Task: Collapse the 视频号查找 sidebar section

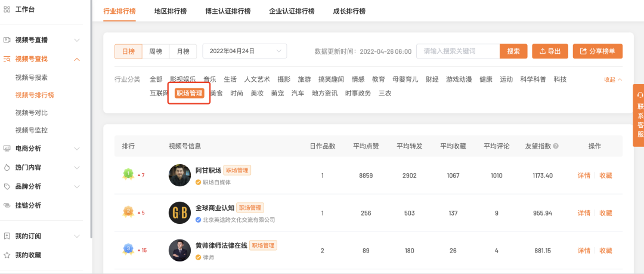Action: pos(77,59)
